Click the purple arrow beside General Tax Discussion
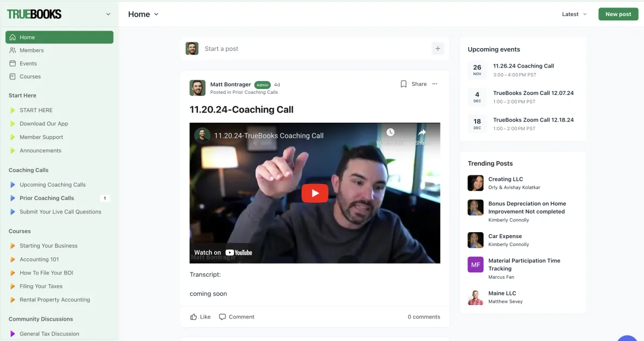Image resolution: width=644 pixels, height=341 pixels. click(13, 333)
